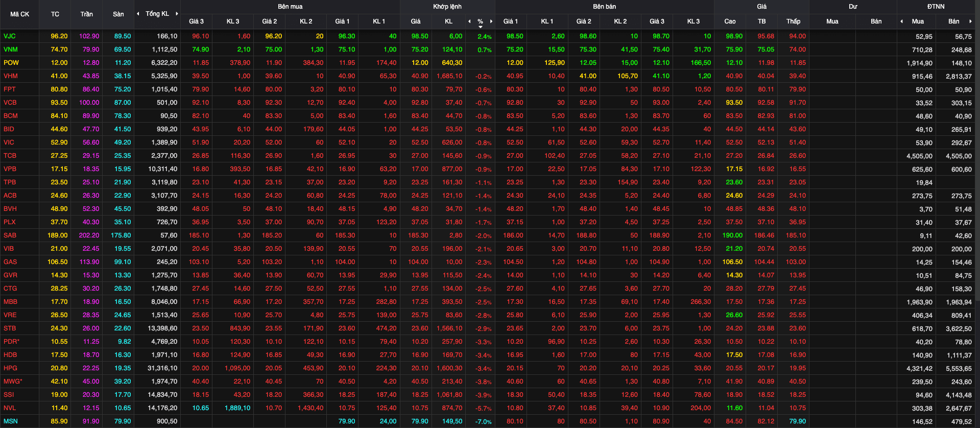
Task: Sort by the % change column header
Action: (x=480, y=21)
